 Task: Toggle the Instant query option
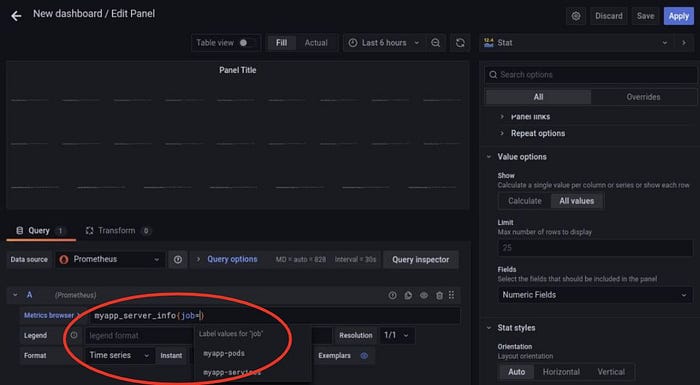(171, 356)
